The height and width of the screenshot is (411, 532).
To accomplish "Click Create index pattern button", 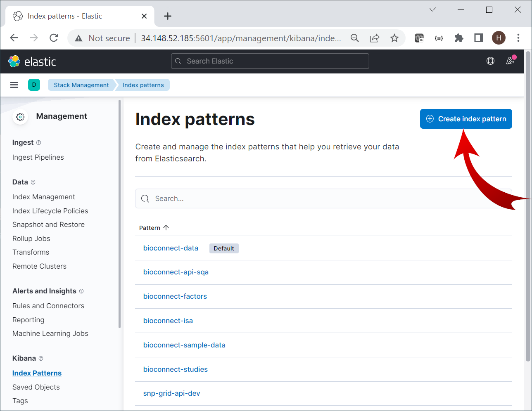I will (466, 119).
